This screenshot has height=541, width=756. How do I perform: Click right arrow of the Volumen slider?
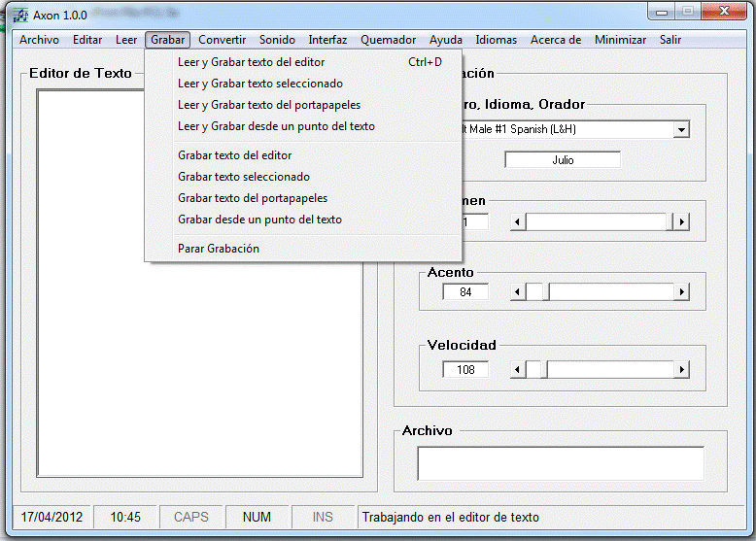(x=682, y=222)
